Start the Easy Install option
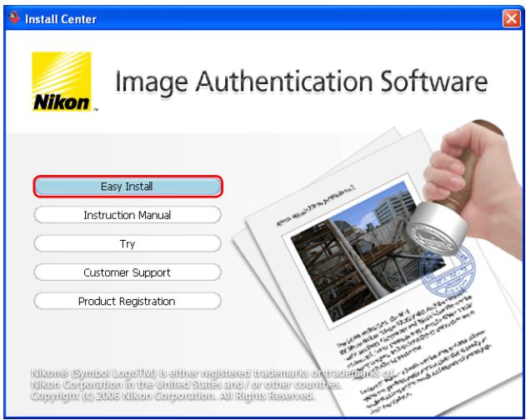 click(x=128, y=186)
